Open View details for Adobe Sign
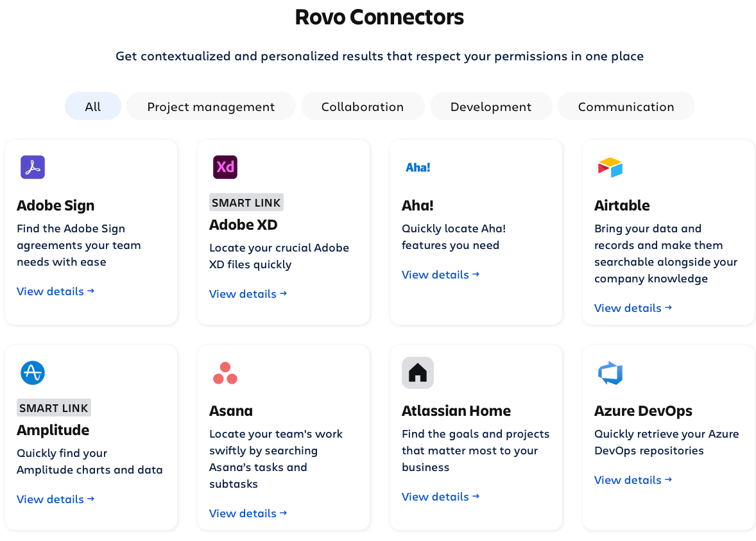This screenshot has width=756, height=541. click(55, 291)
